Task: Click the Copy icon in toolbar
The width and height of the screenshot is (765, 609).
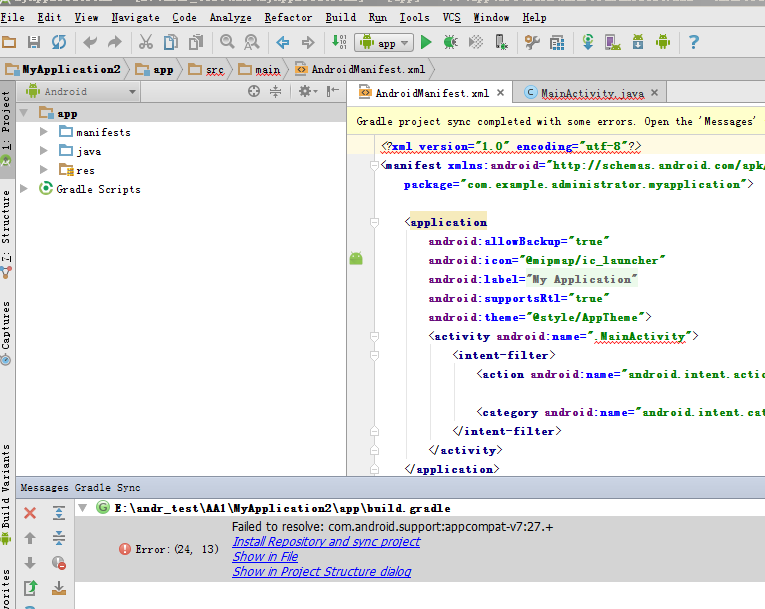Action: point(171,42)
